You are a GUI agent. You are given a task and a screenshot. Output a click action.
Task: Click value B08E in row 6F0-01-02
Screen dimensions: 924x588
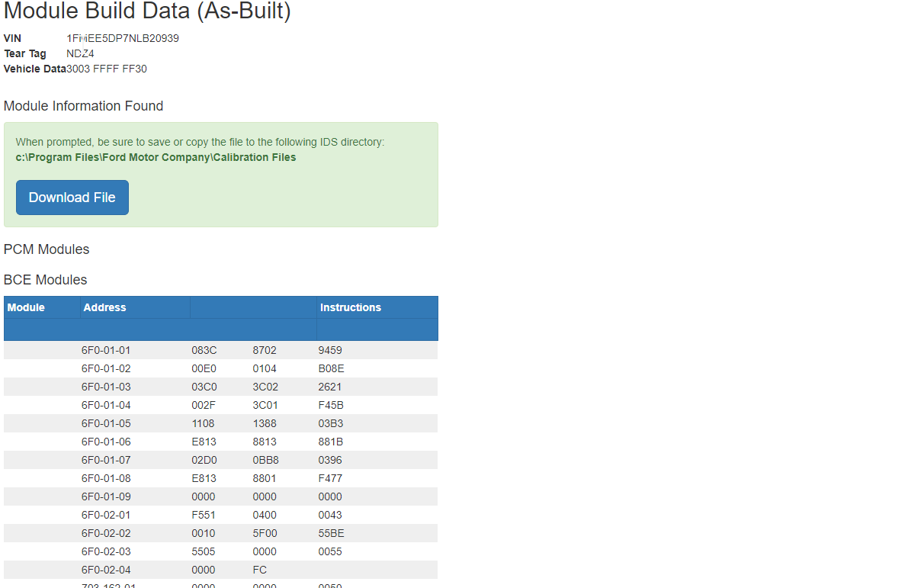coord(331,368)
